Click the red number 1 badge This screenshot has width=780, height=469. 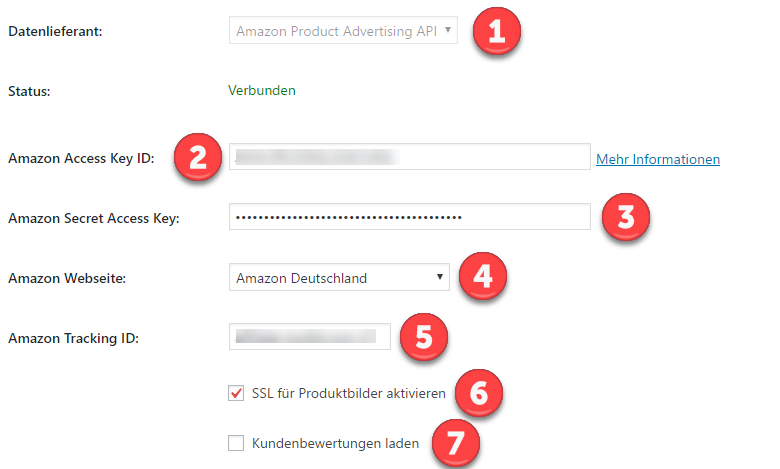tap(501, 32)
